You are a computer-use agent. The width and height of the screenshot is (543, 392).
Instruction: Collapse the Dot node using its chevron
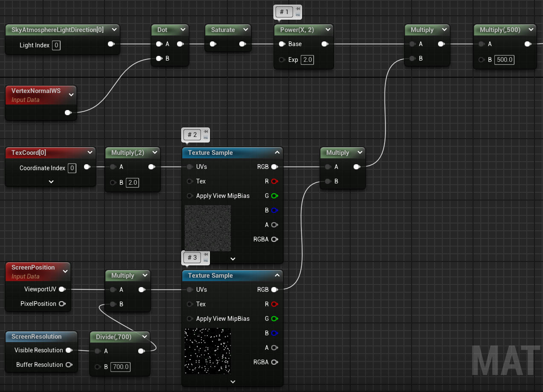(183, 30)
